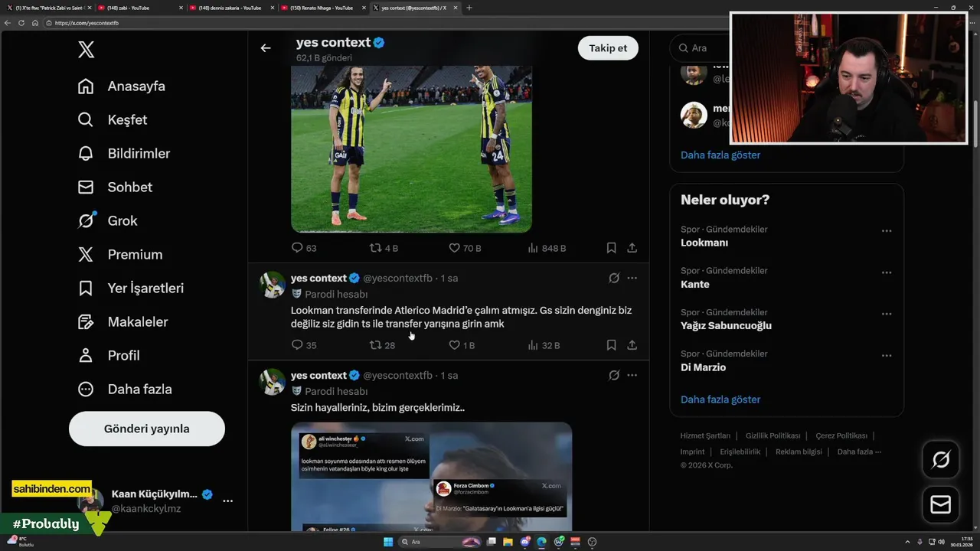980x551 pixels.
Task: Open more options for Kante trend
Action: [x=887, y=272]
